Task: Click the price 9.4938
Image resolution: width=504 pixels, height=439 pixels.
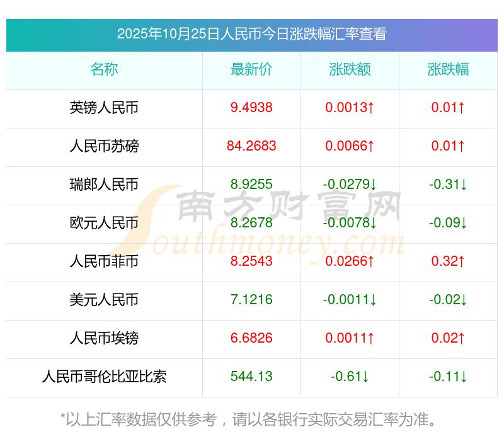Action: [x=251, y=108]
